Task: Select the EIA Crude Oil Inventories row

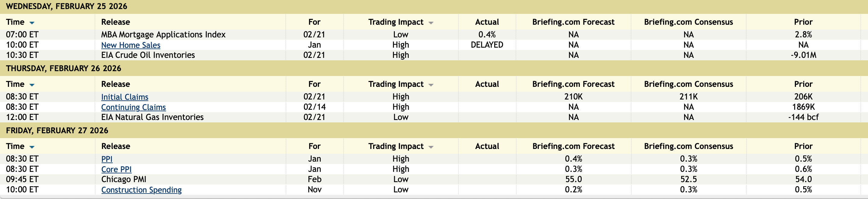Action: (148, 55)
